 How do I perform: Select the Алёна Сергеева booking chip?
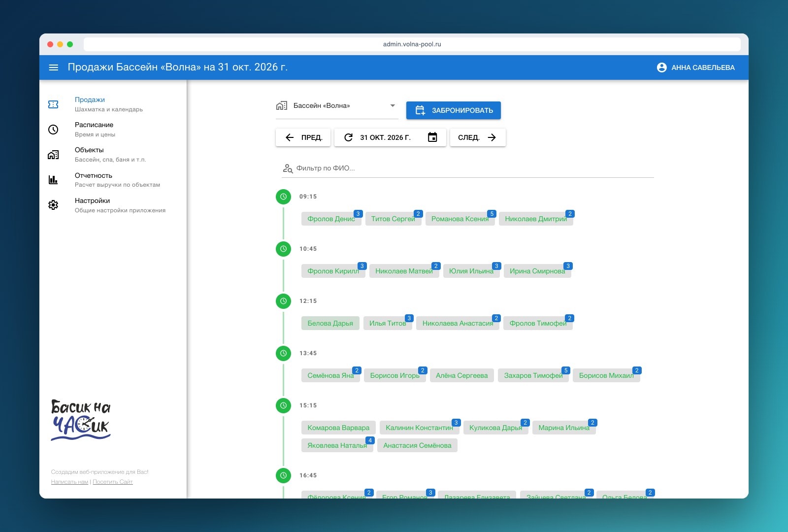coord(462,375)
